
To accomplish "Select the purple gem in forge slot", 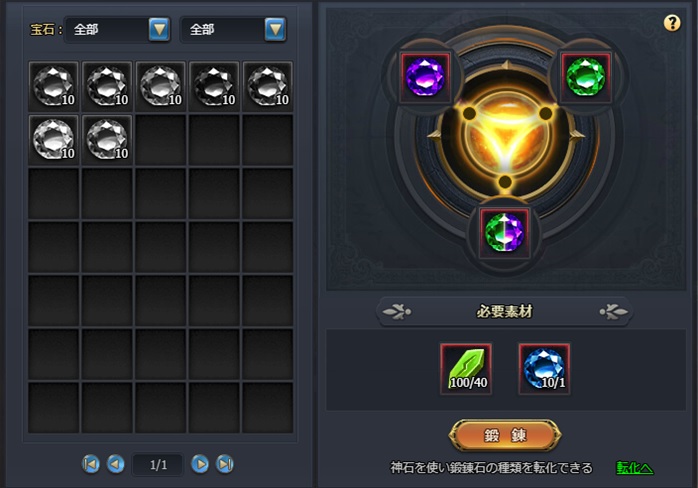I will point(425,77).
